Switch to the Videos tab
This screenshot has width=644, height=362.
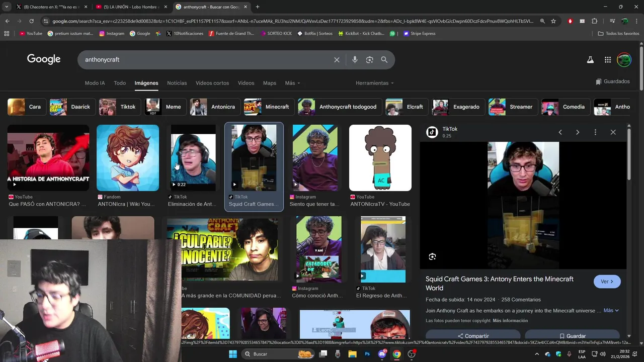point(246,83)
